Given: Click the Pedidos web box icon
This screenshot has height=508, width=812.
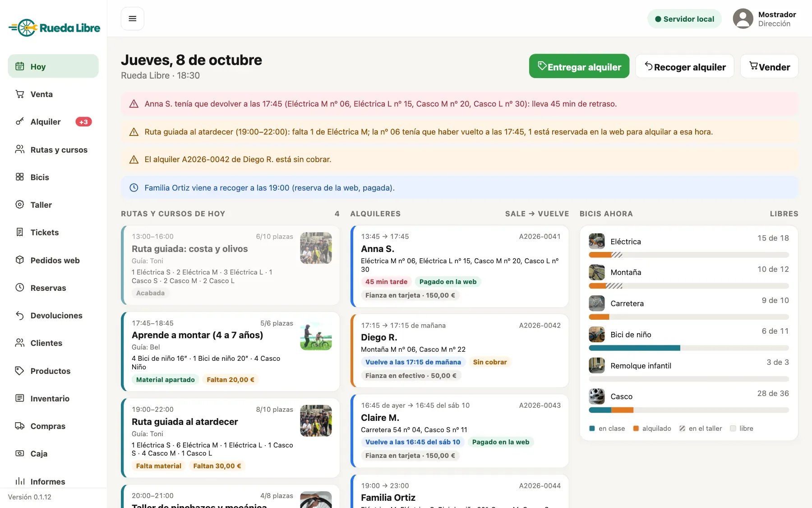Looking at the screenshot, I should (20, 260).
